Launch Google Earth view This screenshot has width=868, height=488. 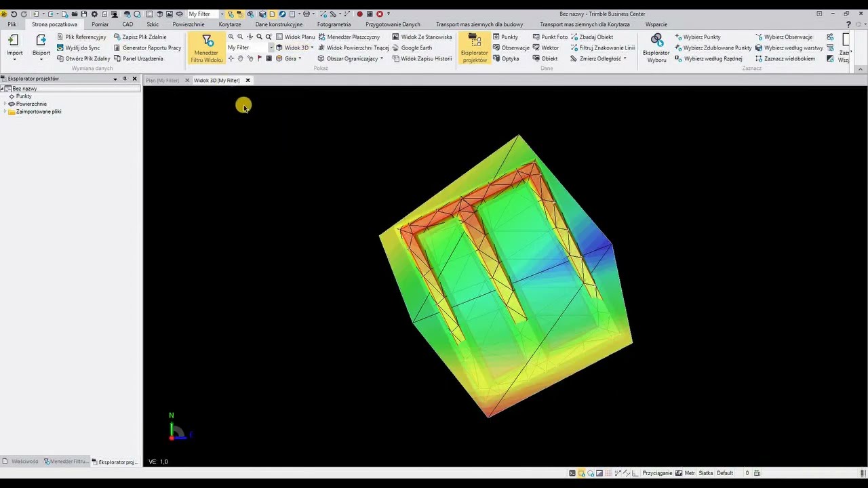tap(412, 48)
